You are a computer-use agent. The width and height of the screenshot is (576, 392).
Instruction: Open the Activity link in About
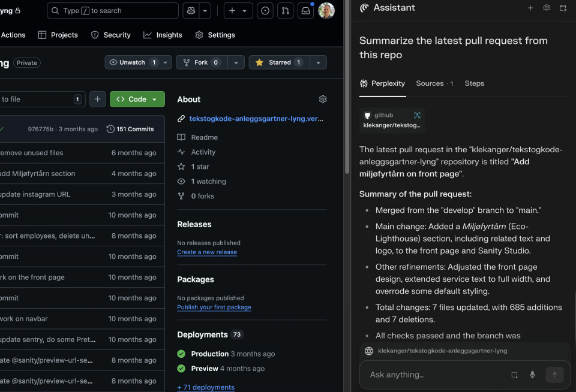[203, 152]
